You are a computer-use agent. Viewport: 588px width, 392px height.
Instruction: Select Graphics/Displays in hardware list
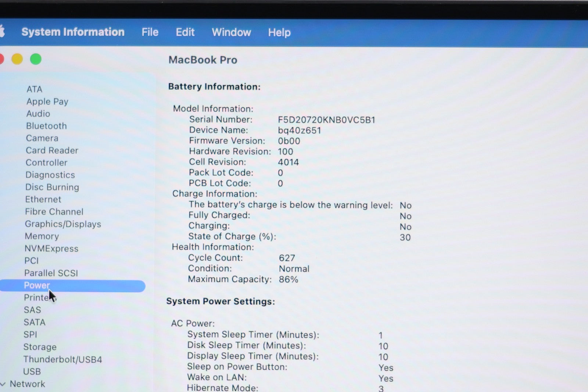click(63, 224)
